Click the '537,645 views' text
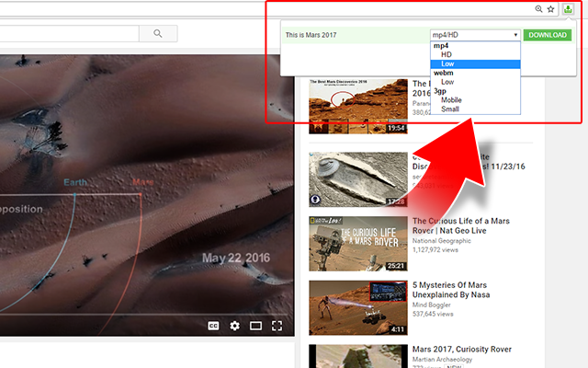The image size is (588, 368). 433,314
